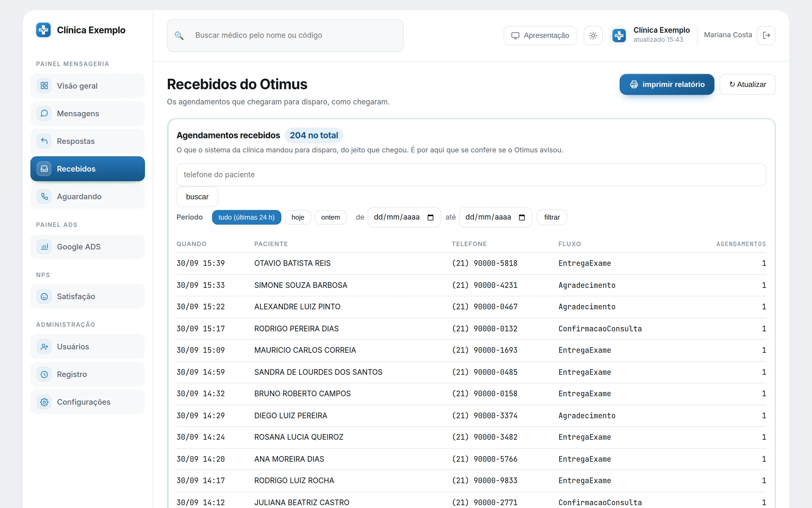Open the Mensagens menu item
812x508 pixels.
[x=88, y=113]
